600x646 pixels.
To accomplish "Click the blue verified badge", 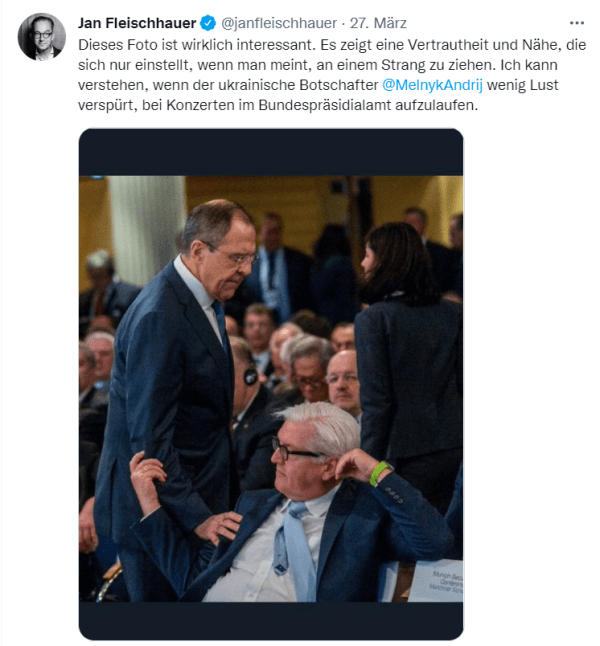I will coord(207,23).
